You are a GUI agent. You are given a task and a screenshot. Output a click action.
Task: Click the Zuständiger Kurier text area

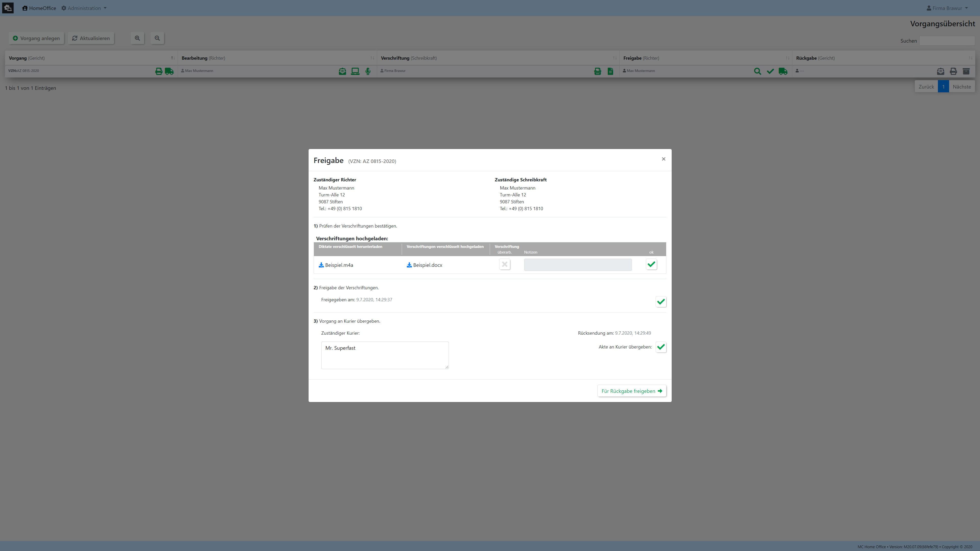(385, 355)
